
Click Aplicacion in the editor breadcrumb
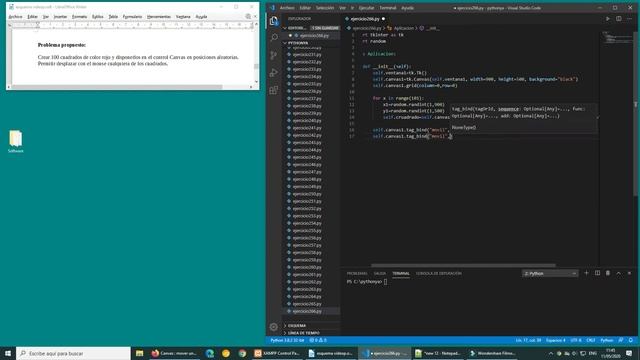(404, 28)
